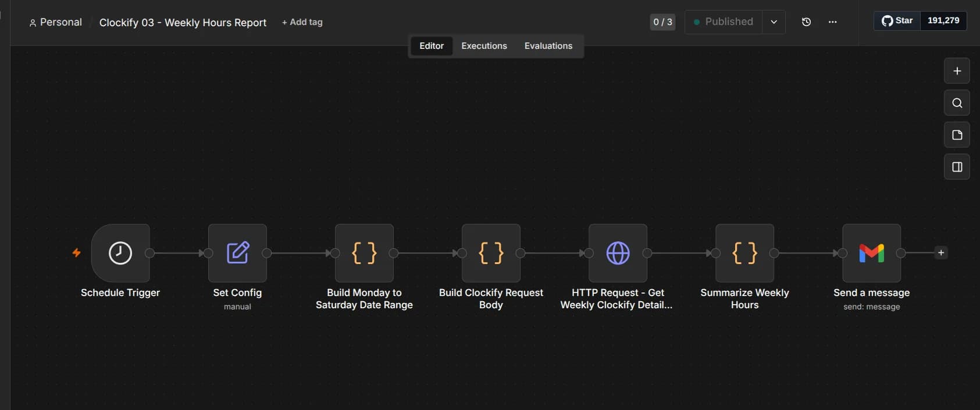The image size is (980, 410).
Task: Click the Build Clockify Request Body output connector
Action: point(520,253)
